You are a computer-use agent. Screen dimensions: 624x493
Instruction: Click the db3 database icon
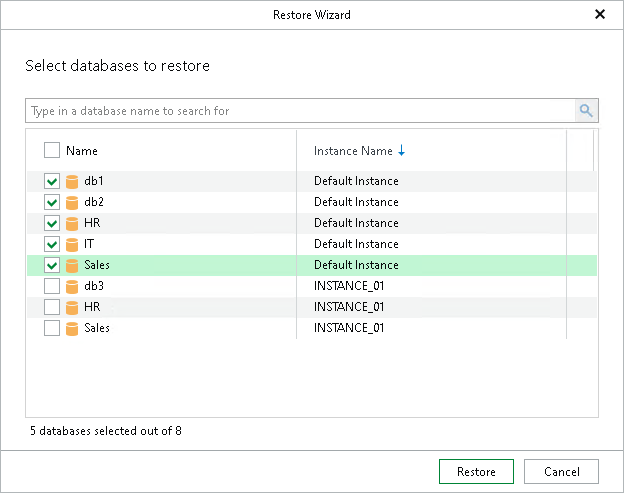pos(72,286)
